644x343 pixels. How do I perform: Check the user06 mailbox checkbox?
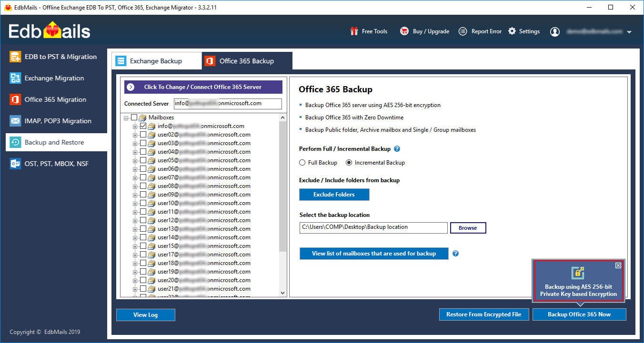(143, 169)
